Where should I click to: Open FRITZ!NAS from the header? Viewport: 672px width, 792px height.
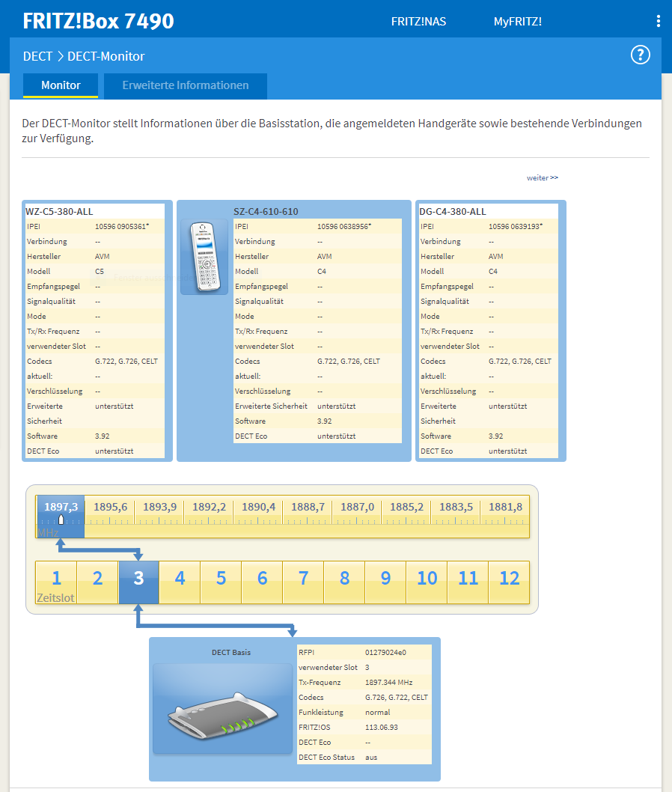(x=418, y=21)
